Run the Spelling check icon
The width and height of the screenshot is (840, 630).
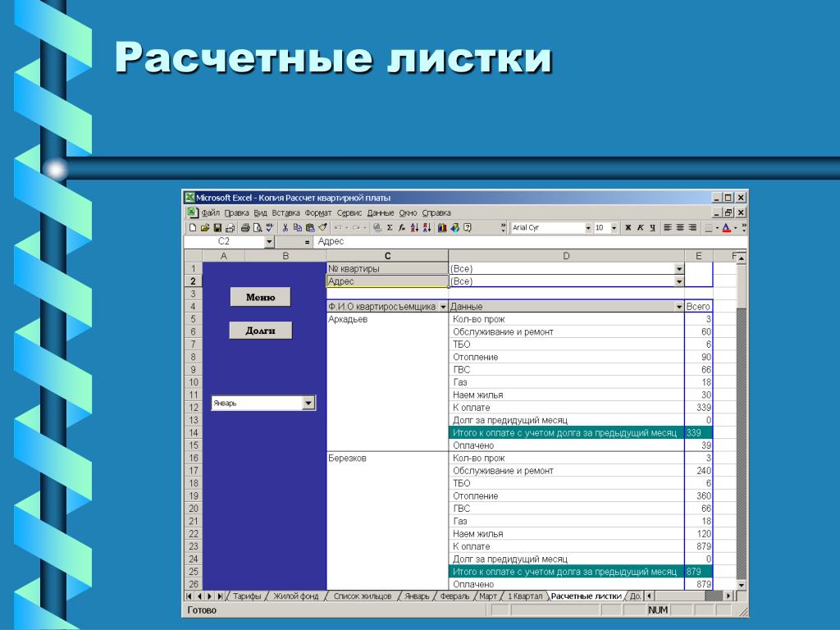tap(269, 228)
